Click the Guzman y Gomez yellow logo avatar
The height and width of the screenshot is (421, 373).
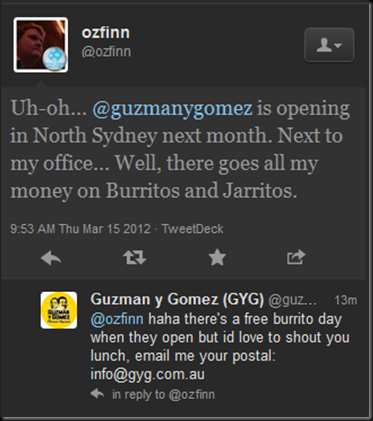59,310
